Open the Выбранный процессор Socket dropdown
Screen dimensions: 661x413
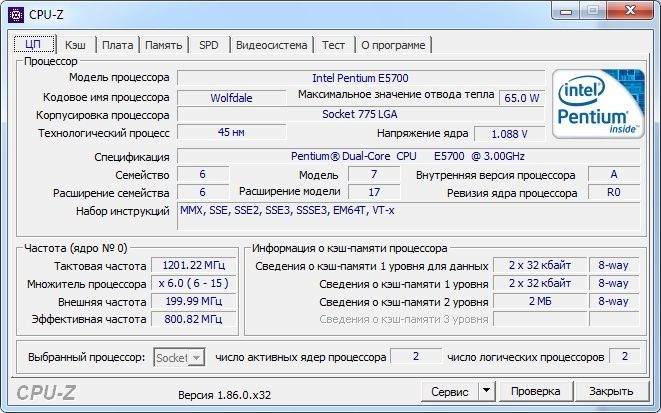pyautogui.click(x=180, y=357)
